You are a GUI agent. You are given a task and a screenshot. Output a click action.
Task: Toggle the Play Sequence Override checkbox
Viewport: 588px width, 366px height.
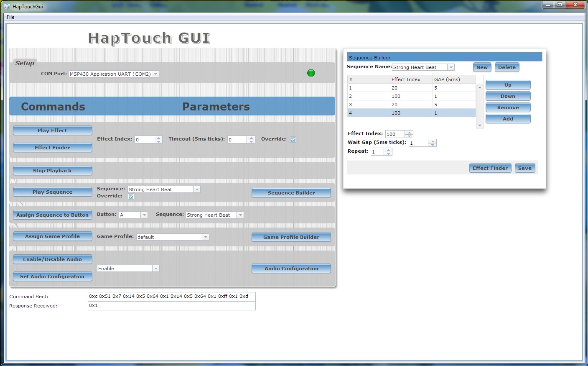tap(131, 196)
